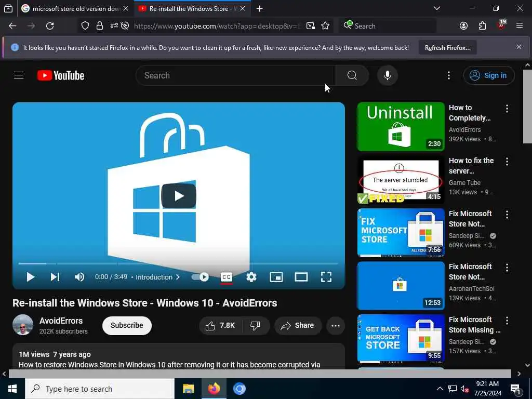Skip to the next video
532x399 pixels.
pos(55,277)
